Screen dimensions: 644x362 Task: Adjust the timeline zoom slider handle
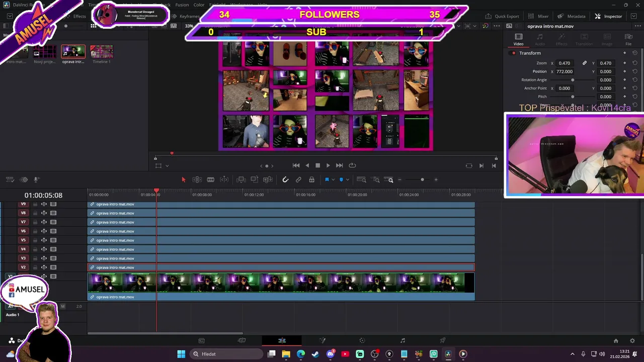point(422,179)
